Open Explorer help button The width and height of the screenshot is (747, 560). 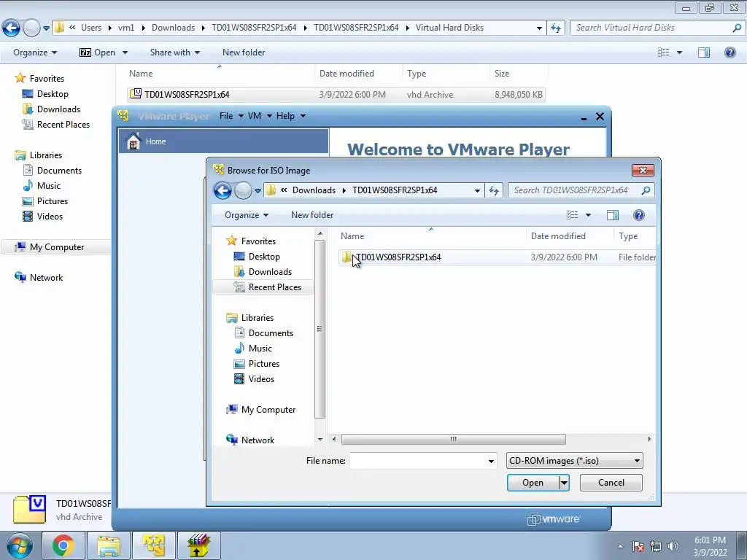(x=729, y=52)
